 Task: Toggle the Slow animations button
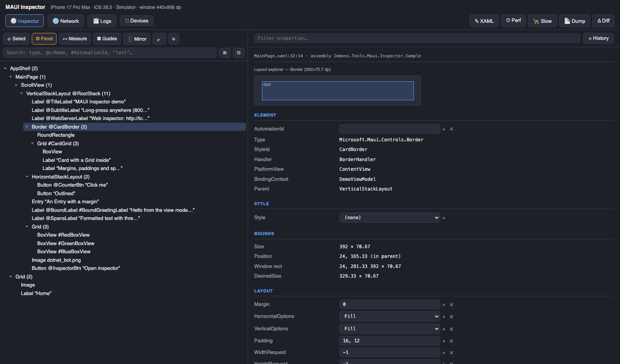pyautogui.click(x=542, y=21)
